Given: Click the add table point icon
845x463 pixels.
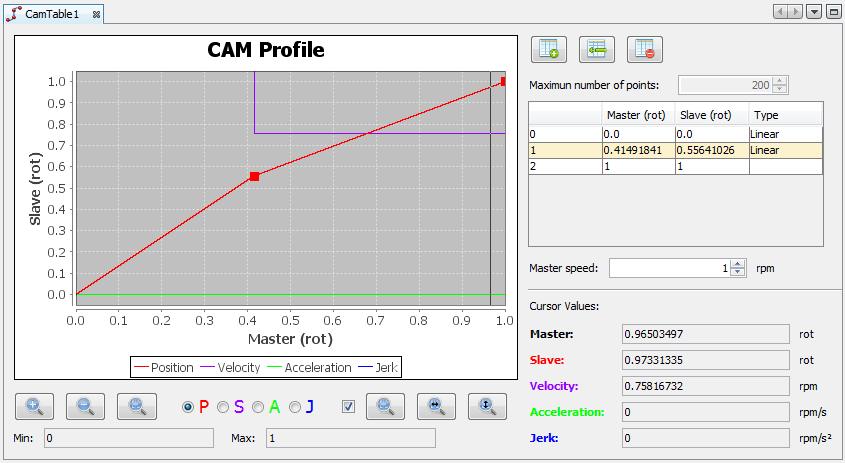Looking at the screenshot, I should 549,50.
